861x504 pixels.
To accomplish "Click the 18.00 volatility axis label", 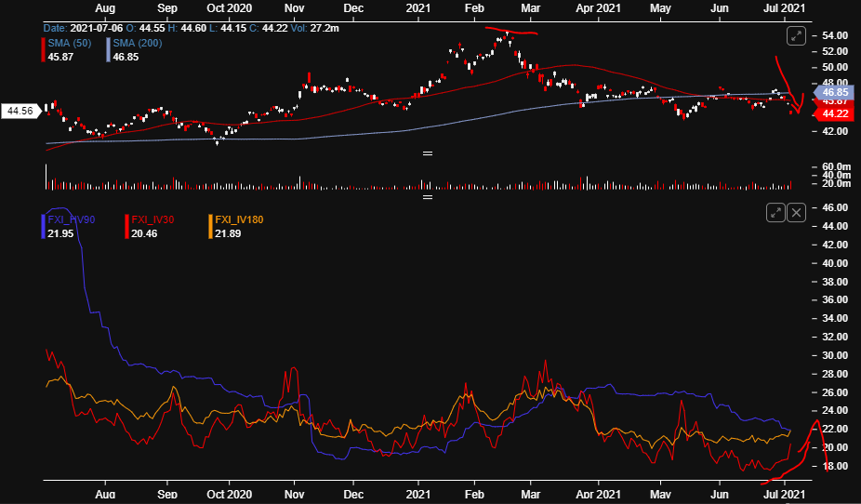I will [x=835, y=466].
